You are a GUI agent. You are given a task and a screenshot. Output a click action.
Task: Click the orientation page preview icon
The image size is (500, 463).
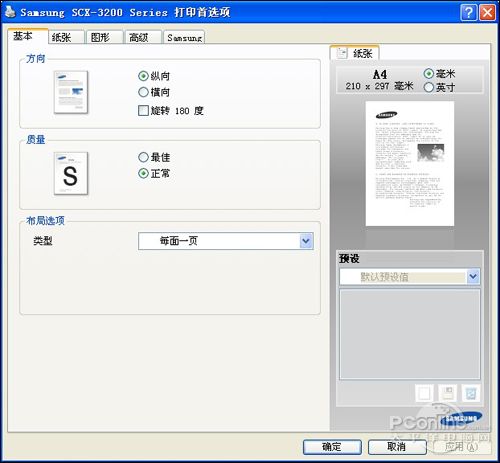click(71, 92)
